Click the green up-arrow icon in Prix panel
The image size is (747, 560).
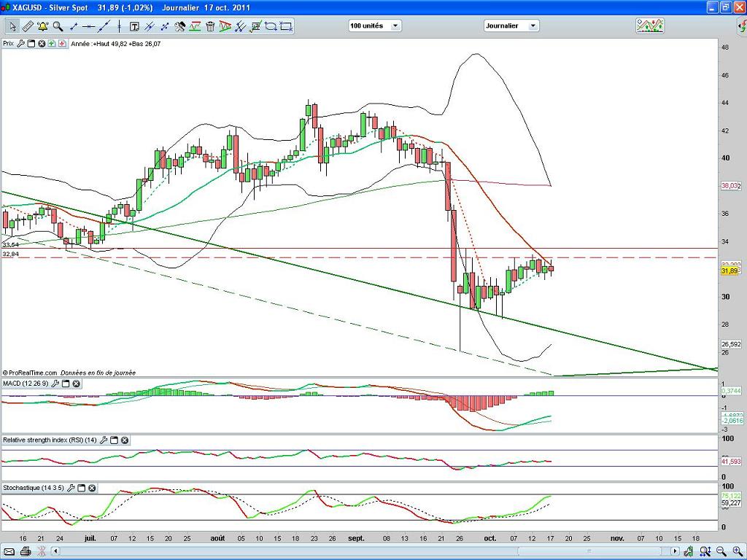(x=52, y=44)
